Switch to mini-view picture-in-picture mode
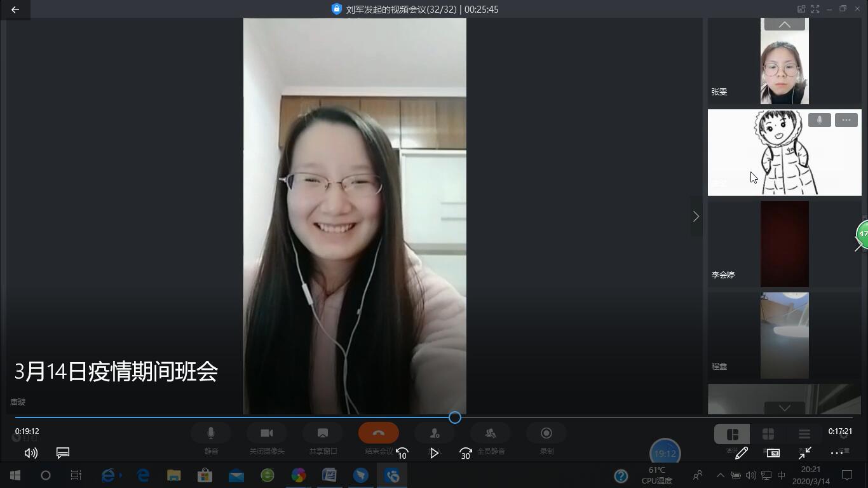This screenshot has height=488, width=868. [x=773, y=453]
